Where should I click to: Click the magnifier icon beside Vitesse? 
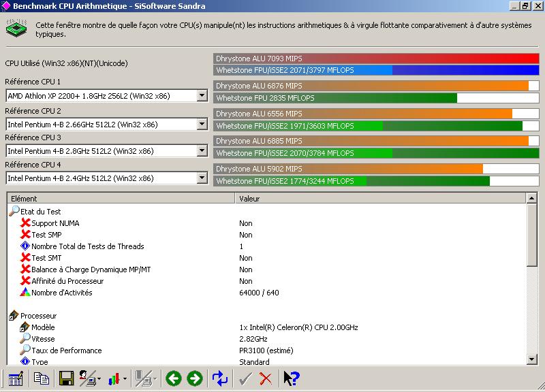[25, 338]
